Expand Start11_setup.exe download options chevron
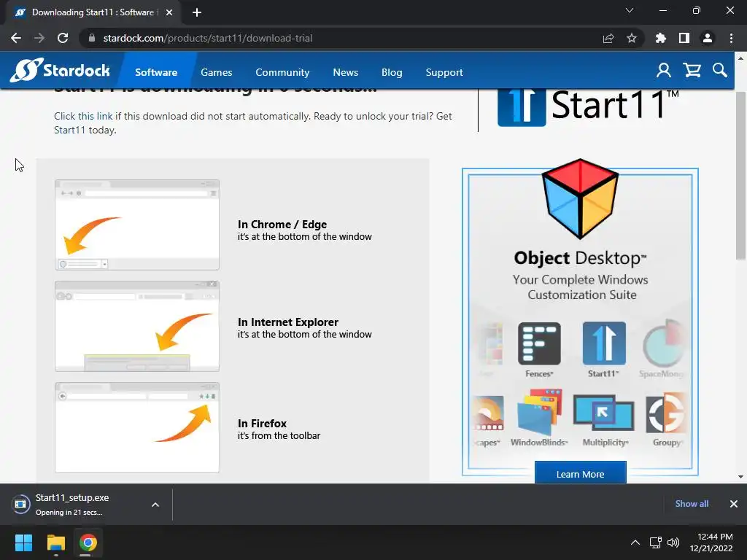The width and height of the screenshot is (747, 560). [x=155, y=505]
